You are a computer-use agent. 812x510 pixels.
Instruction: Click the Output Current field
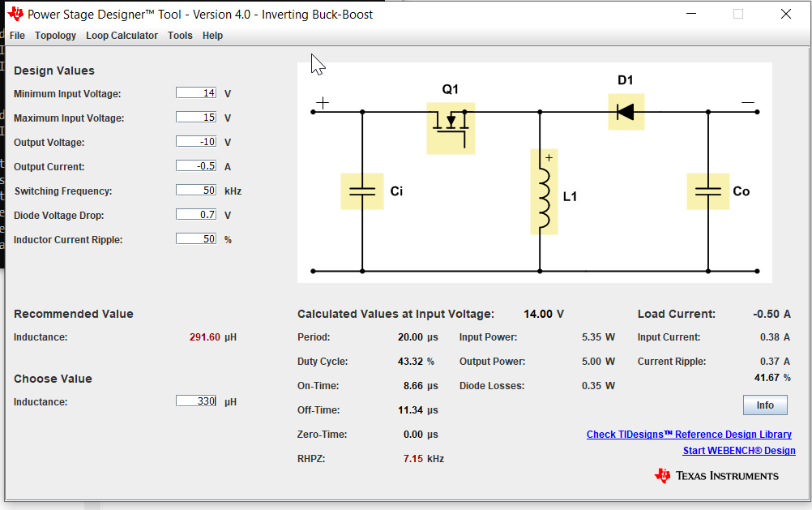pyautogui.click(x=196, y=166)
